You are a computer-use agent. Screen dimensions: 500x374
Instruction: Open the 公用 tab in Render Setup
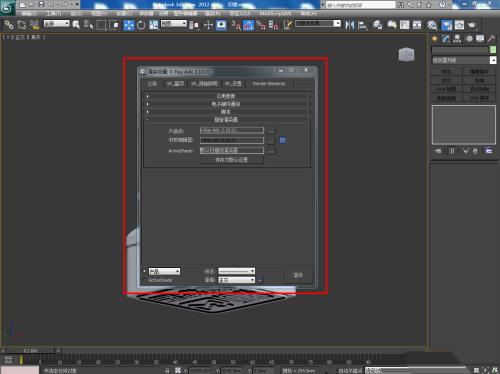152,83
